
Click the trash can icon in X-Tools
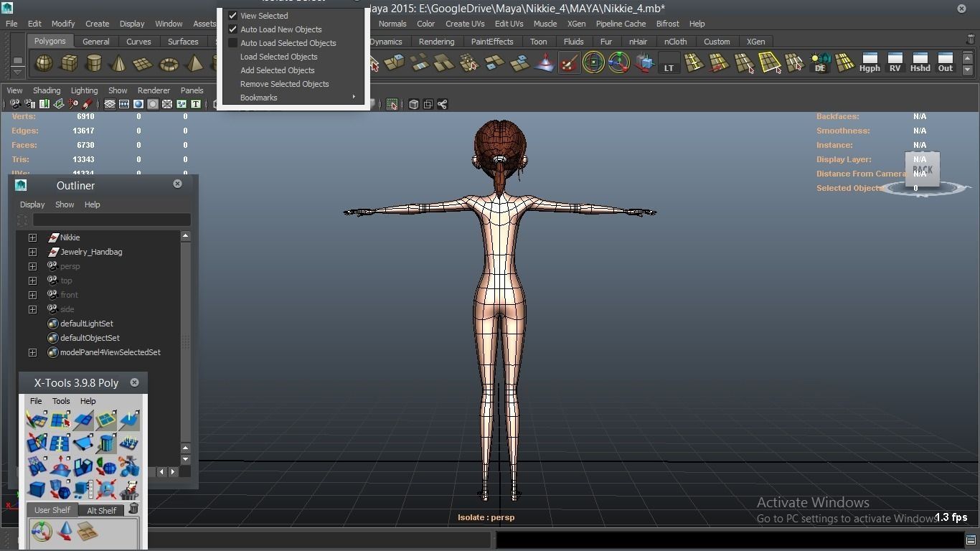[133, 509]
